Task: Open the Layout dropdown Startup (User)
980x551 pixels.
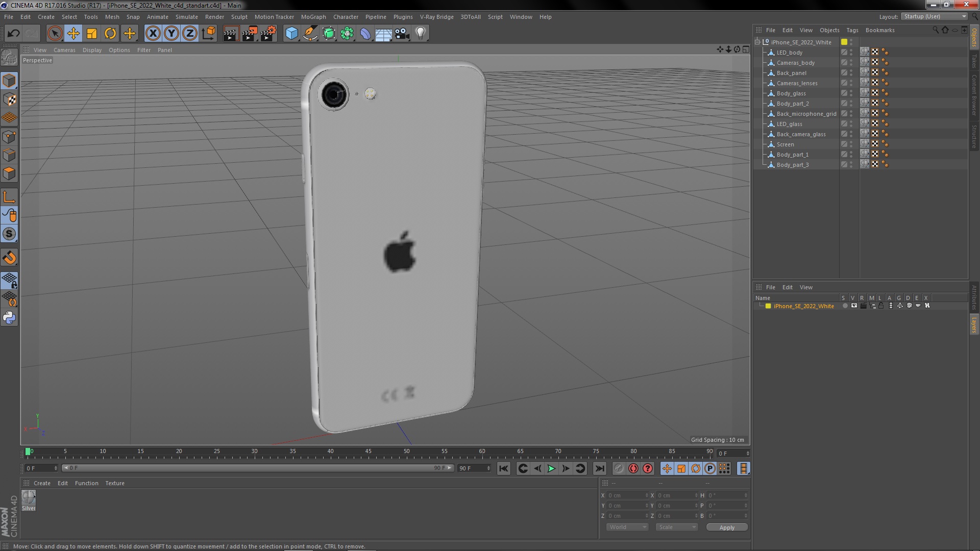Action: tap(935, 17)
